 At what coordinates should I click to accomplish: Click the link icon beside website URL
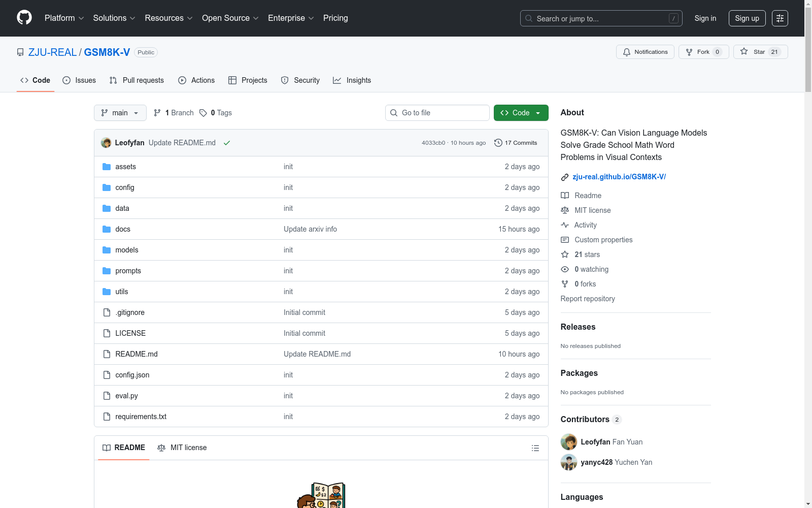tap(565, 177)
